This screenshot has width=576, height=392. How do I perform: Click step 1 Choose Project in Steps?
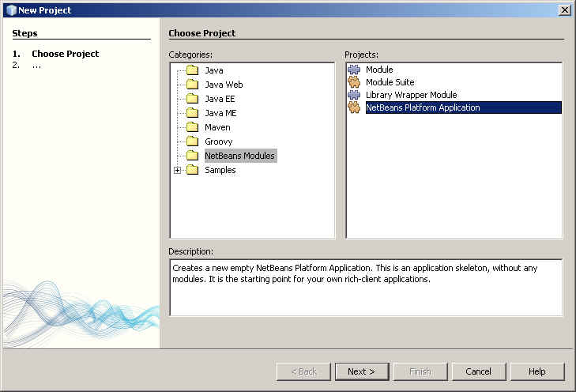click(x=65, y=54)
